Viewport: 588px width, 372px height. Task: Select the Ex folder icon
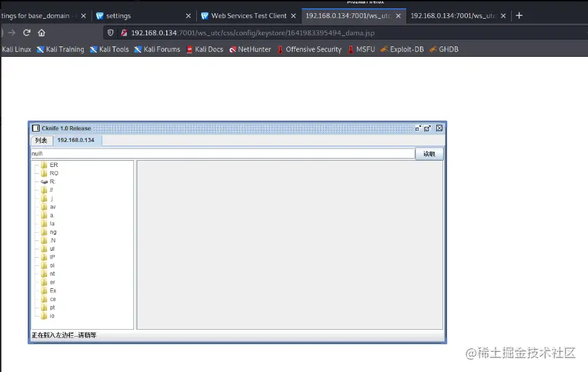coord(44,291)
